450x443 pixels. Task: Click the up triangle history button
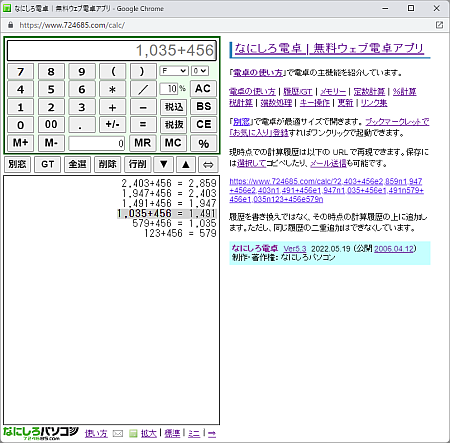pyautogui.click(x=186, y=164)
